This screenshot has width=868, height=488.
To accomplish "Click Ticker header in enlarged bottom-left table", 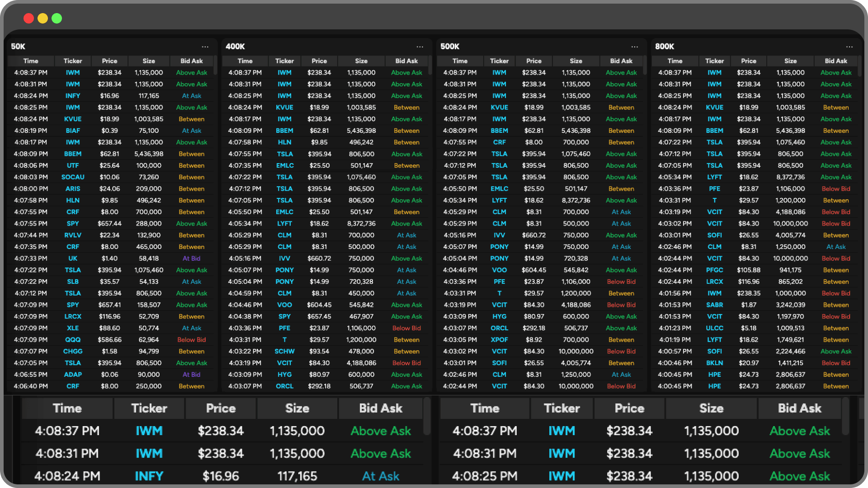I will (149, 408).
